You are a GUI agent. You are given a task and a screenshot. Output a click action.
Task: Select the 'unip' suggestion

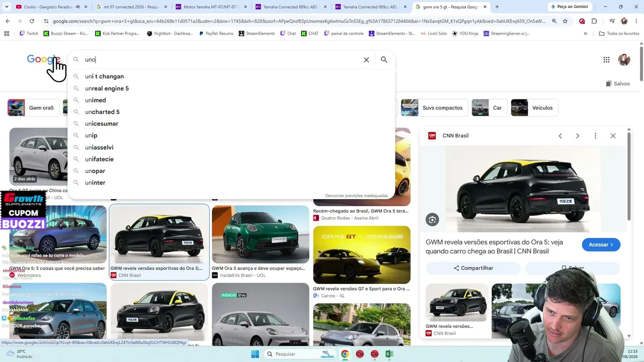pos(231,135)
